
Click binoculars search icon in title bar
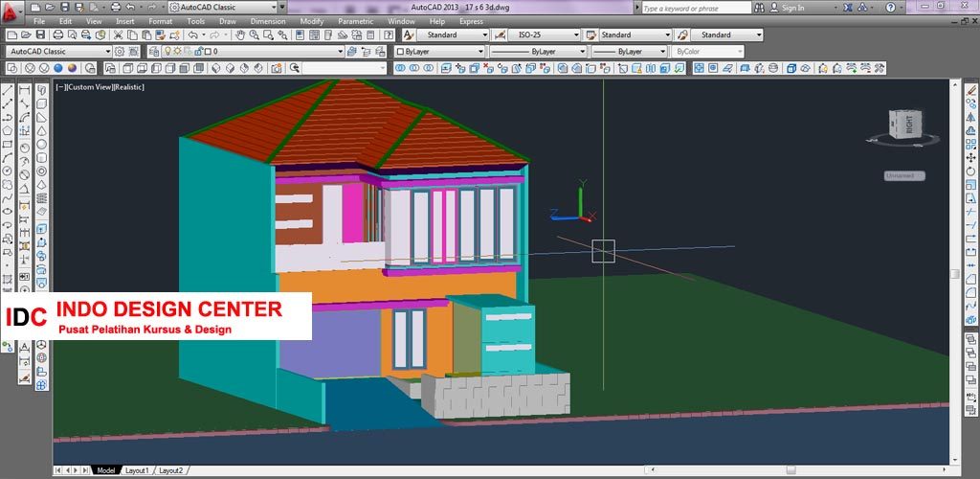tap(759, 8)
